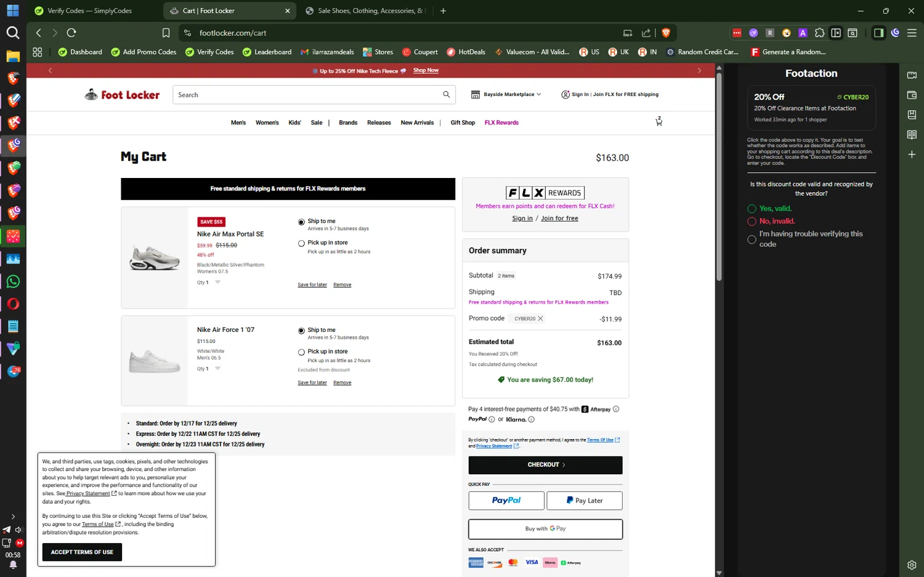
Task: Open PayPal info icon
Action: click(492, 419)
